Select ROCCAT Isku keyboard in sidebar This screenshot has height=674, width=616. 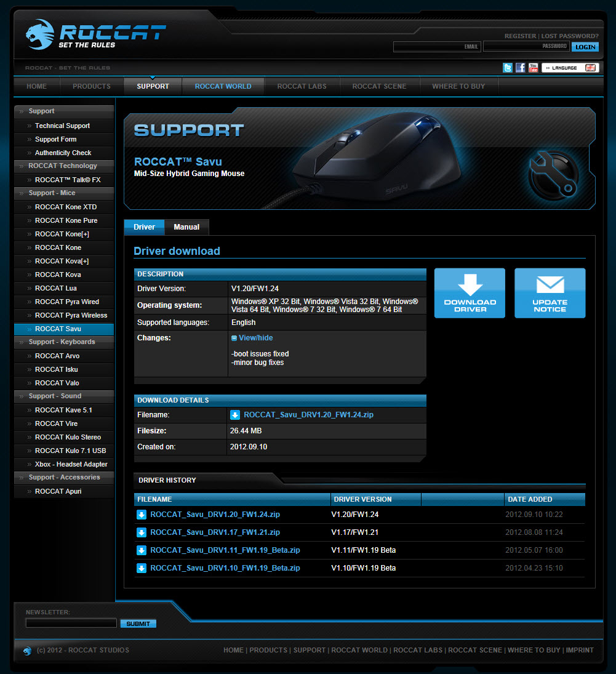(x=64, y=370)
